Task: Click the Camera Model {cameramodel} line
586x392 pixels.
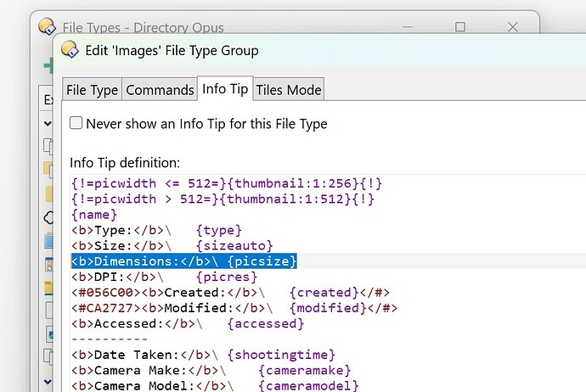Action: click(215, 386)
